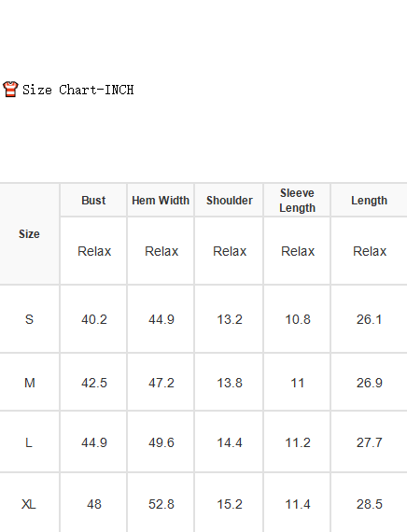This screenshot has height=532, width=407.
Task: Click the M size row label
Action: click(30, 383)
